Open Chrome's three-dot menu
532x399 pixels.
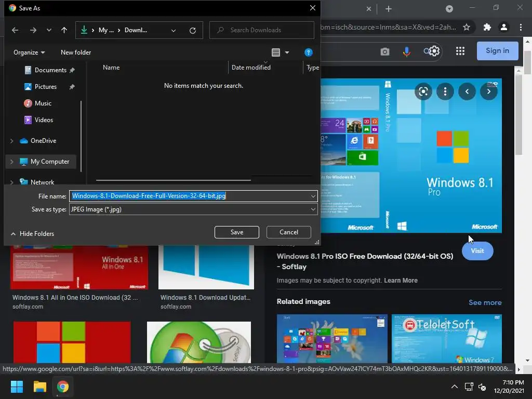(521, 27)
